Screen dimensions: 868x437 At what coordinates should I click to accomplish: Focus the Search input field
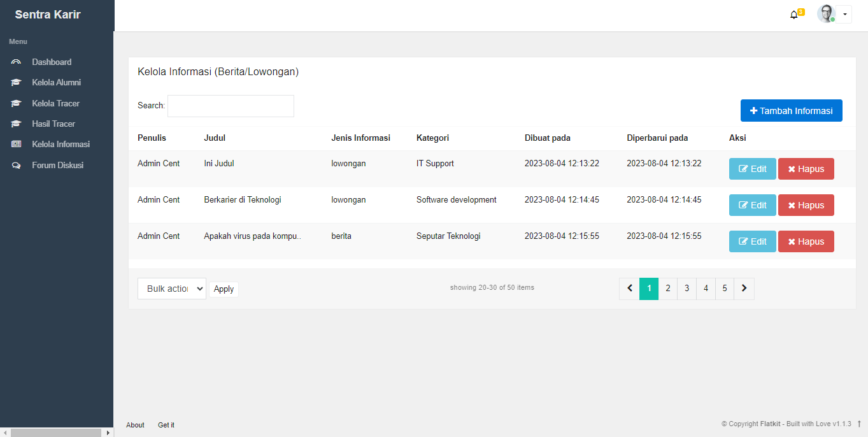231,106
